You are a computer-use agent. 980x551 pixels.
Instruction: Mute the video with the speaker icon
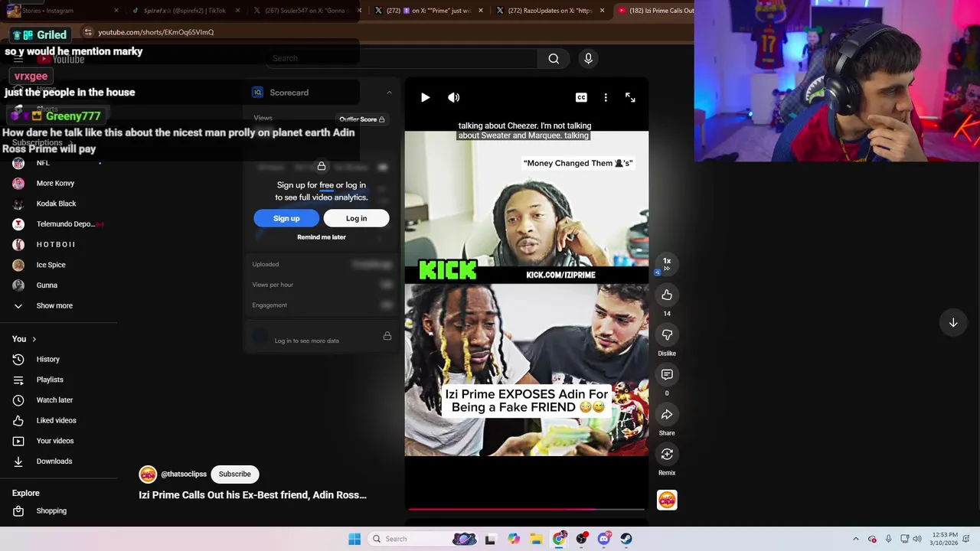pos(454,97)
